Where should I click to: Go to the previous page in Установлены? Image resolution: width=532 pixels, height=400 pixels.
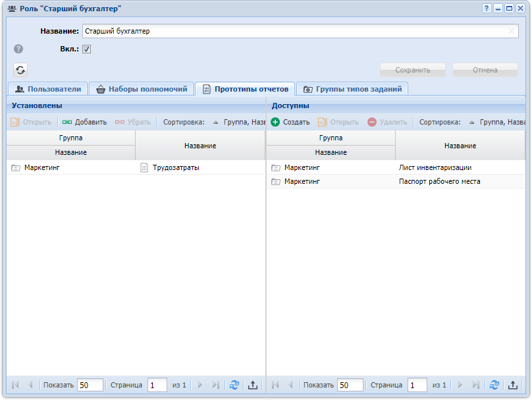pos(30,385)
